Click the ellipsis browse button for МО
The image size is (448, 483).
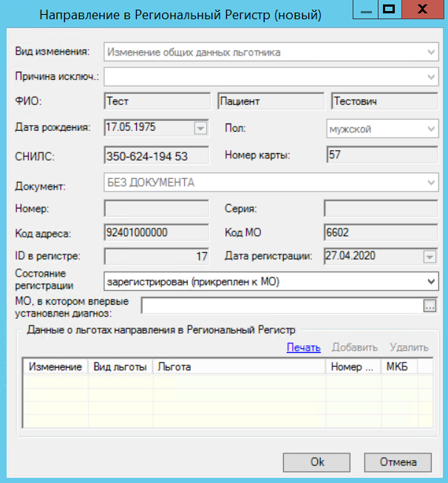coord(430,305)
